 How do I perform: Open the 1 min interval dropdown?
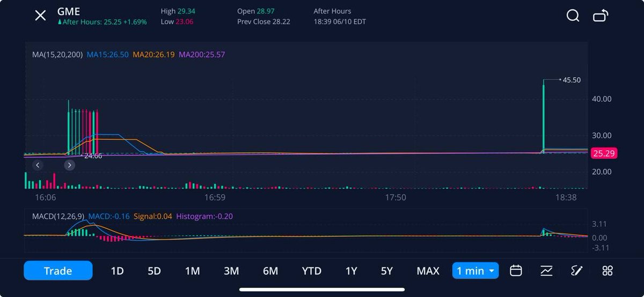(475, 271)
